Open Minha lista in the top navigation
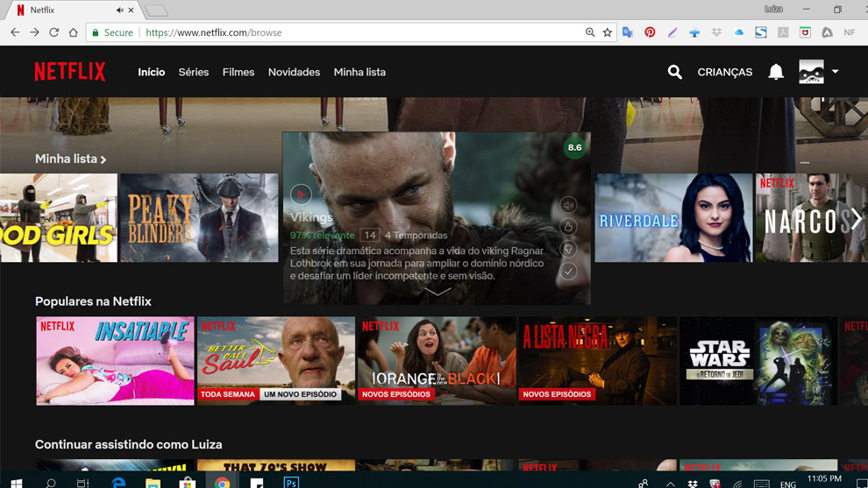This screenshot has width=868, height=488. (x=359, y=72)
